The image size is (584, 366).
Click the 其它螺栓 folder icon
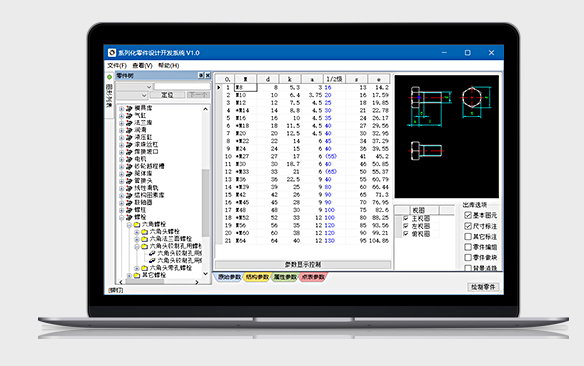pyautogui.click(x=137, y=276)
